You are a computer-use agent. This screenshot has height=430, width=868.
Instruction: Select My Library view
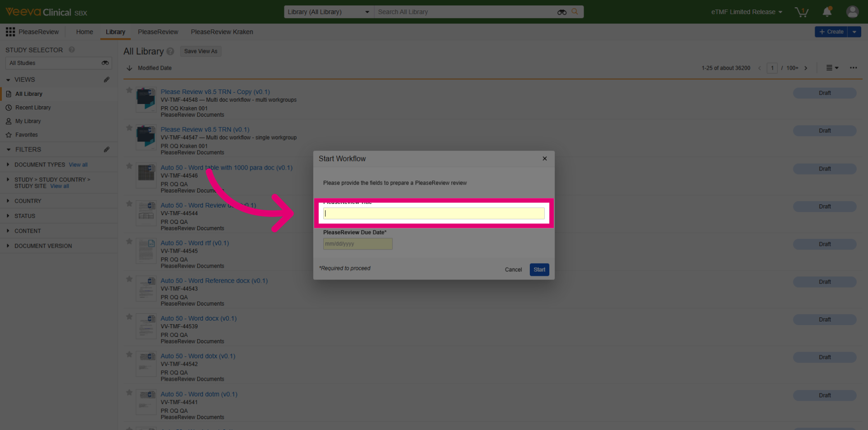click(x=28, y=121)
